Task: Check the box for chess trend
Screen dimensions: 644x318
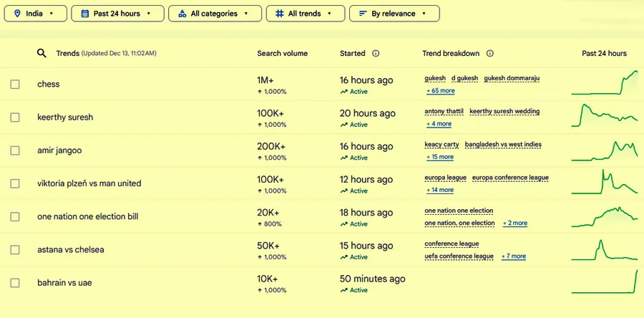Action: click(15, 85)
